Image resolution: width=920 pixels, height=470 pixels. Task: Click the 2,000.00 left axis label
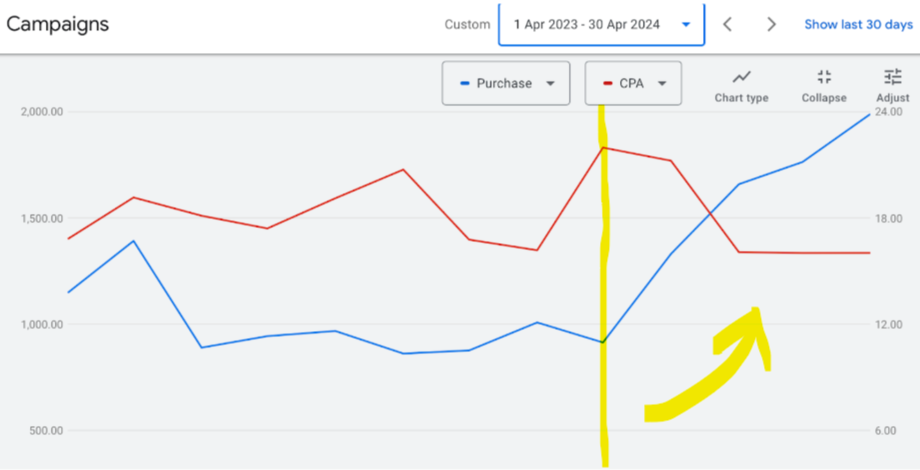coord(41,112)
